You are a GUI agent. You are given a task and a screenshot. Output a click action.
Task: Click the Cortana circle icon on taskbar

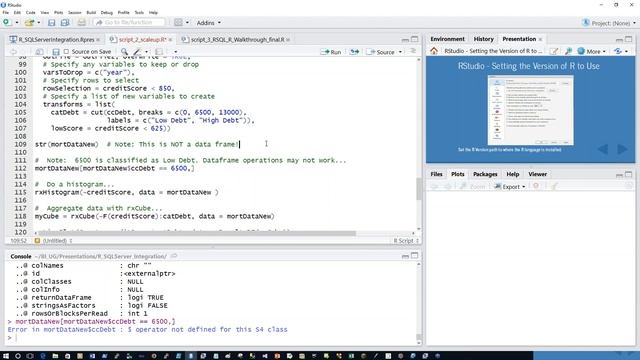pos(18,356)
